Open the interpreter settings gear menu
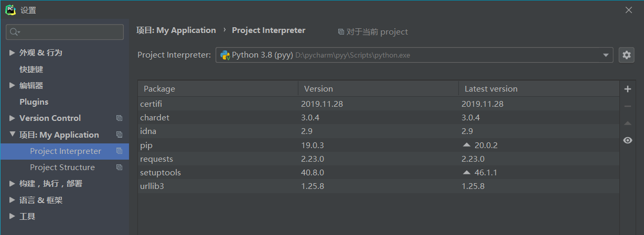This screenshot has height=235, width=644. (627, 55)
